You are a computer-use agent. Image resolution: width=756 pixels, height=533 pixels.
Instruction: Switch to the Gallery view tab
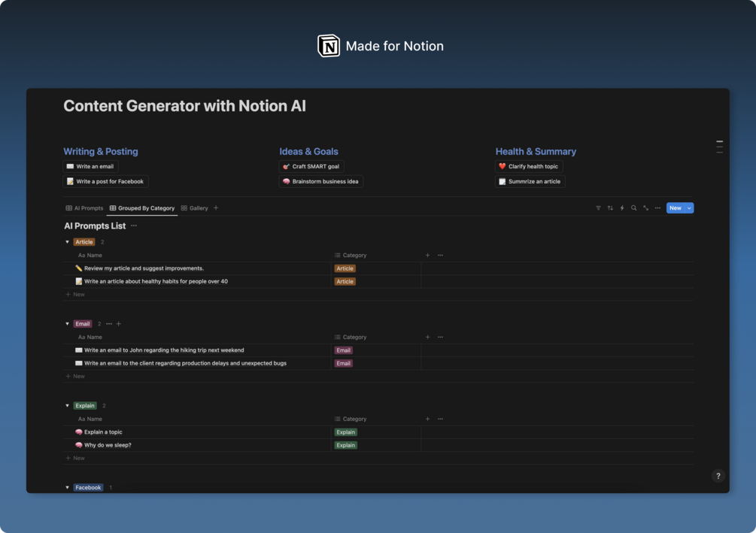coord(194,208)
